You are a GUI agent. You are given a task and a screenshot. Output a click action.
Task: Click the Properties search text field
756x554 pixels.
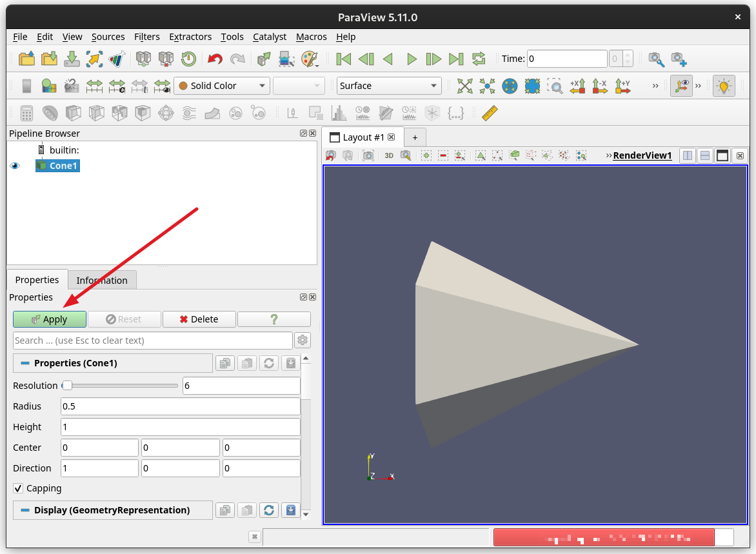153,341
